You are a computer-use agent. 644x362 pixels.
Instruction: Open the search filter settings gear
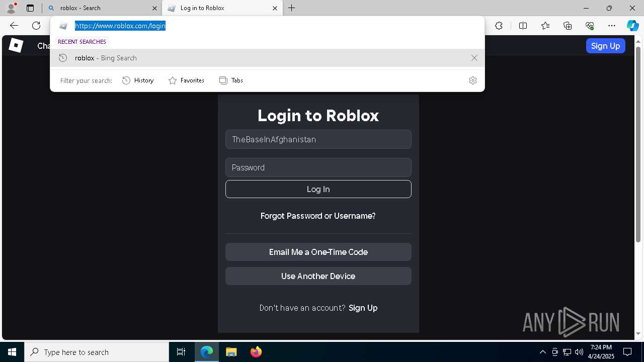click(472, 80)
